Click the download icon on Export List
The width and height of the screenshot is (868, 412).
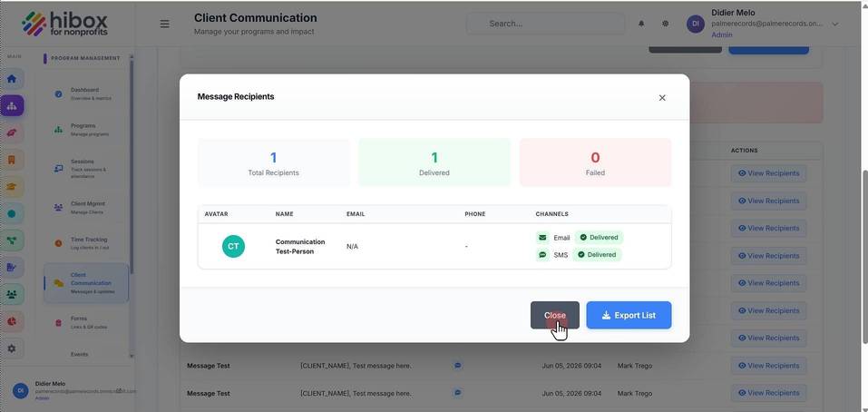606,315
